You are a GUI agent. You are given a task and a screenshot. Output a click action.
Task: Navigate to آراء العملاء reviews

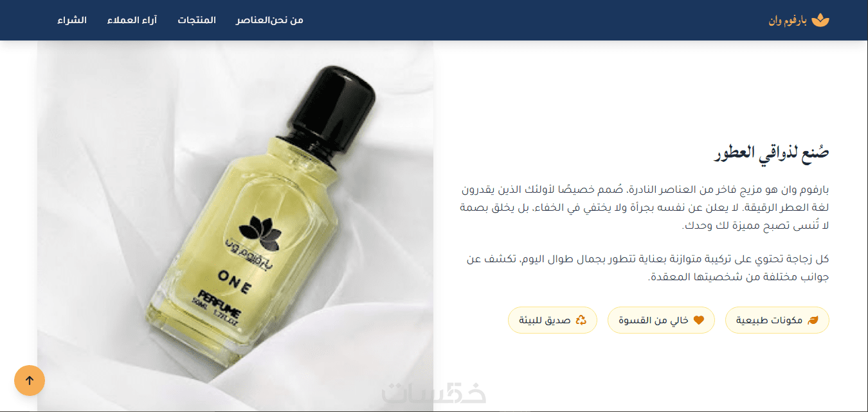click(132, 20)
